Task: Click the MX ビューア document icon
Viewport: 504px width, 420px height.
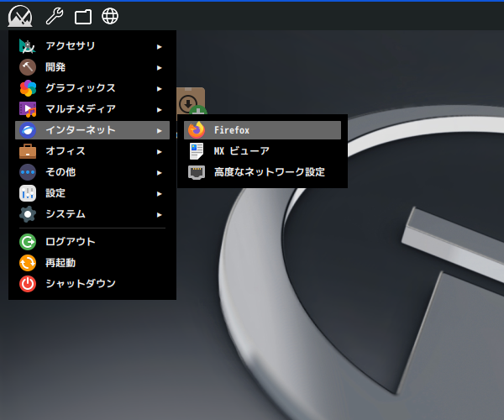Action: 197,151
